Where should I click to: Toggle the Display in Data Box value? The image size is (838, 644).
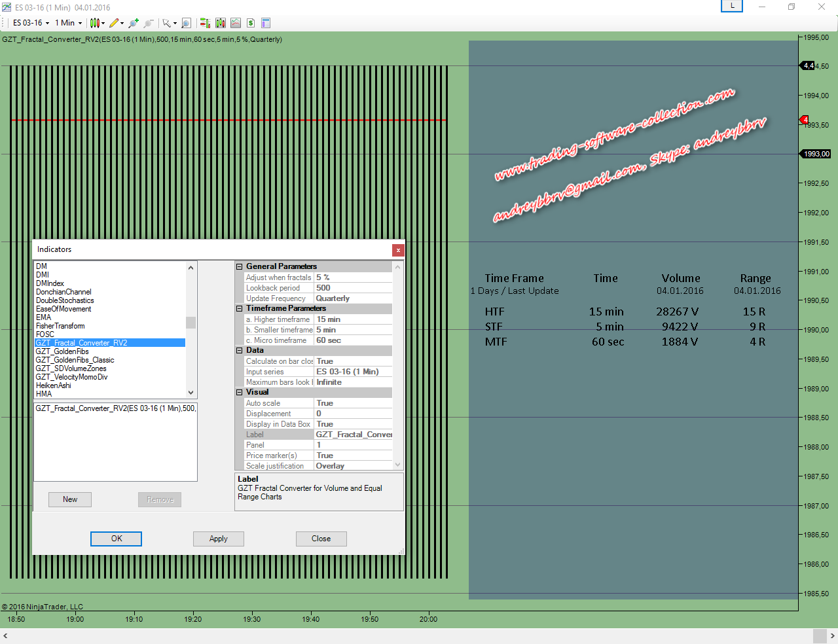(353, 424)
